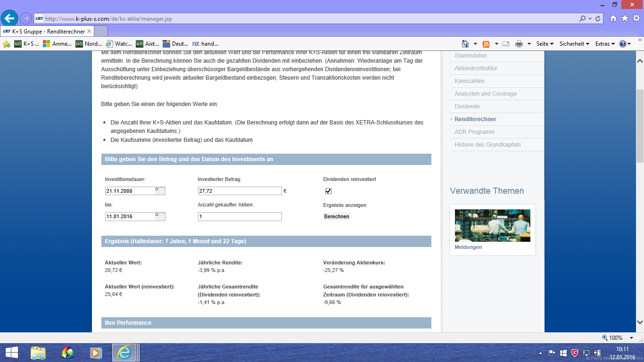Launch File Explorer from the taskbar
This screenshot has width=644, height=362.
click(x=38, y=352)
